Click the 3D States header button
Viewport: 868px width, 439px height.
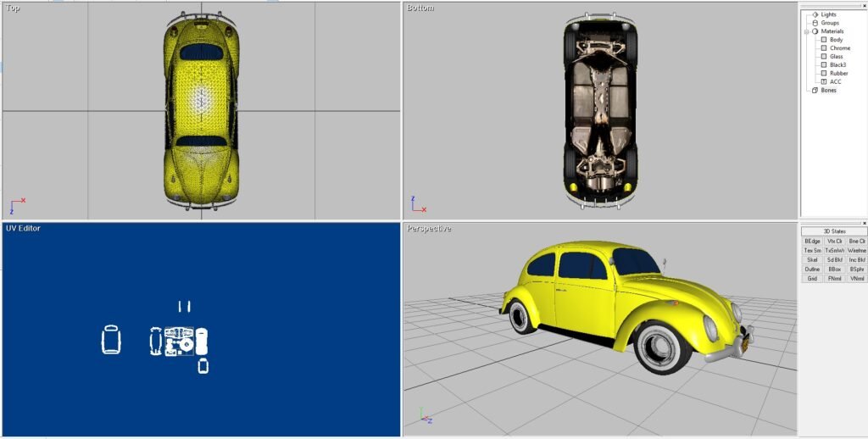point(834,231)
